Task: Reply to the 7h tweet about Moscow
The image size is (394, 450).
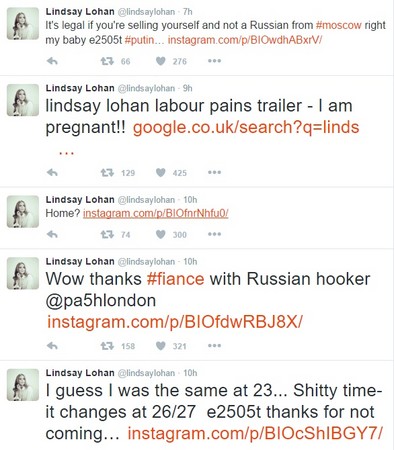Action: coord(52,61)
